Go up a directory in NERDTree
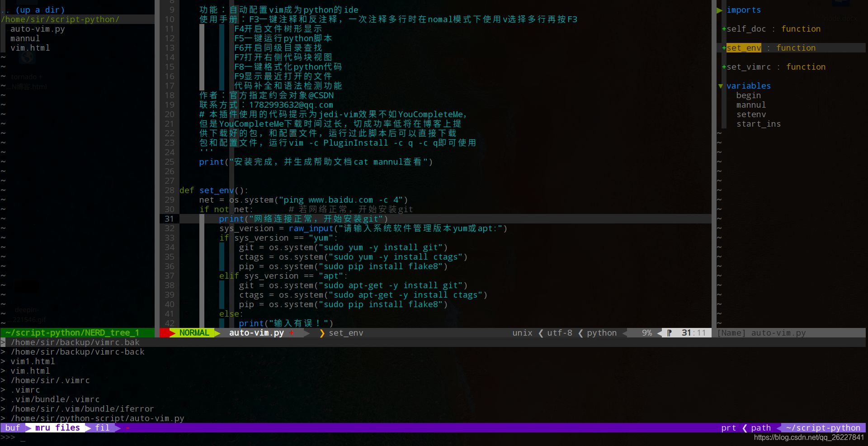Image resolution: width=868 pixels, height=446 pixels. [x=33, y=10]
